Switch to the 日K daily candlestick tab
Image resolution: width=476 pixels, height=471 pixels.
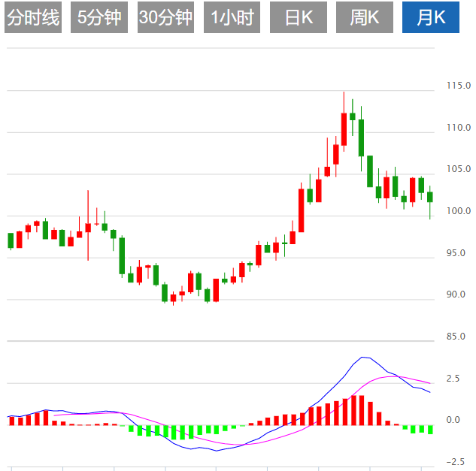pyautogui.click(x=298, y=17)
